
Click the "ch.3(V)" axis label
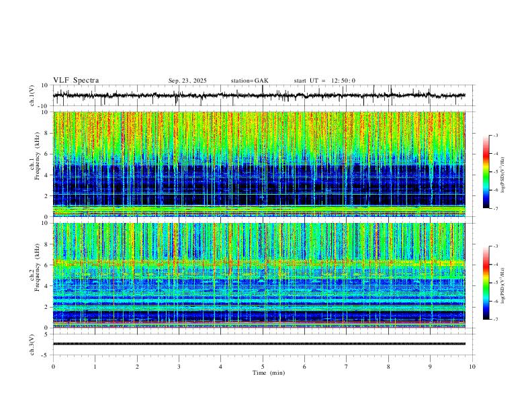pos(32,345)
